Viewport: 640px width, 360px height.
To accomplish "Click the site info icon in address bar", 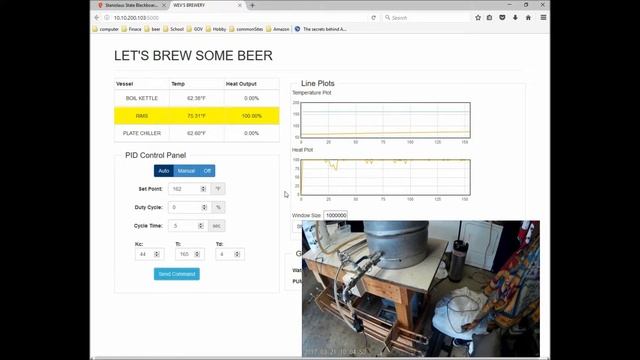I will 107,18.
